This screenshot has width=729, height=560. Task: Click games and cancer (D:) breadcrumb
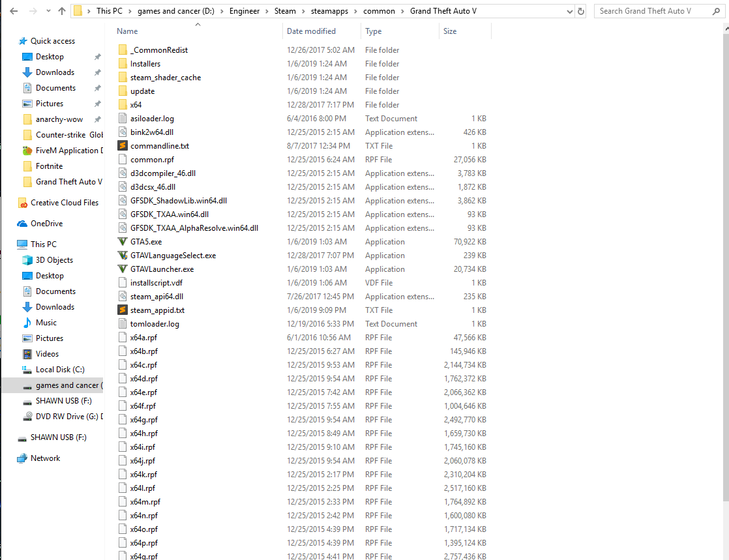click(176, 11)
